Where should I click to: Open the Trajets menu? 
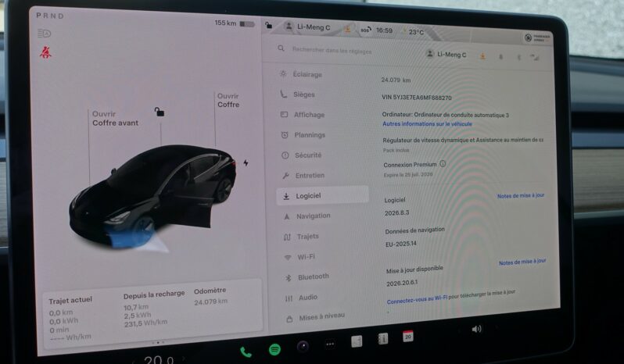click(301, 237)
